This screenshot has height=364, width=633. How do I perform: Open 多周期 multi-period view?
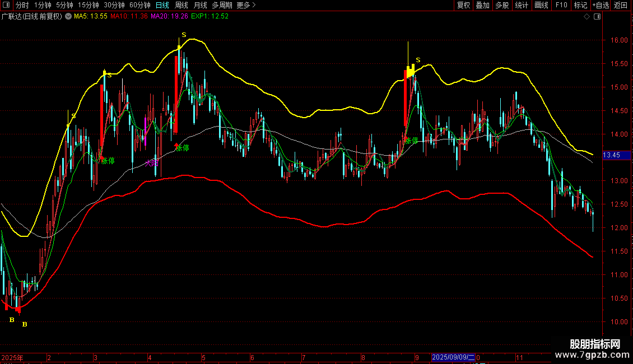pyautogui.click(x=222, y=5)
